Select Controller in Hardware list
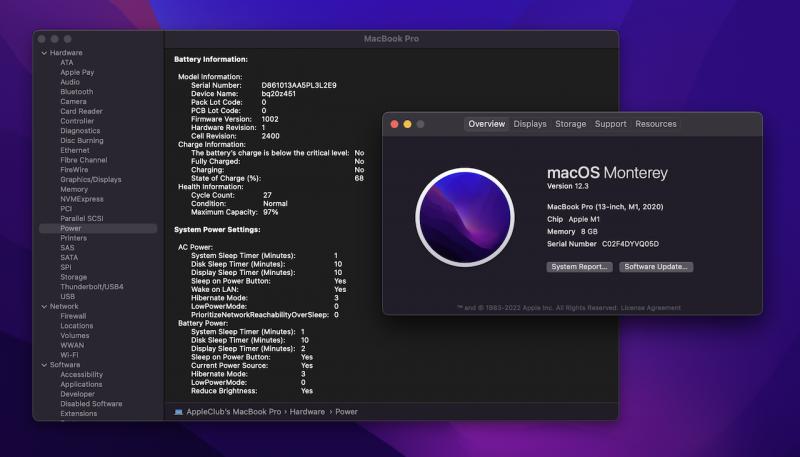 point(77,121)
